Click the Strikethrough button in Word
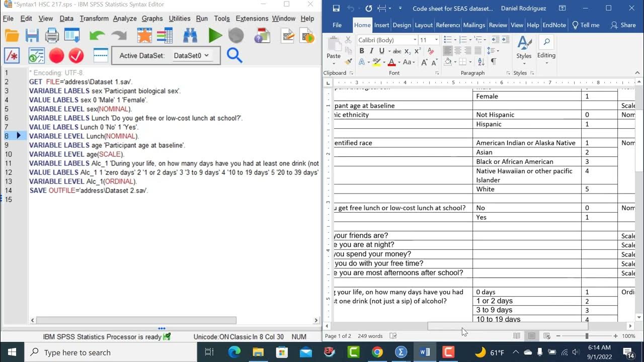The image size is (644, 362). point(397,51)
